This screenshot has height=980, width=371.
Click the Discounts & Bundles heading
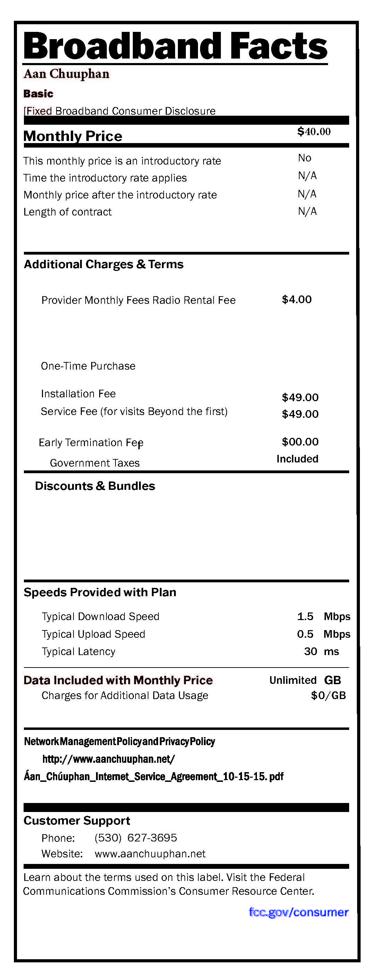coord(95,486)
